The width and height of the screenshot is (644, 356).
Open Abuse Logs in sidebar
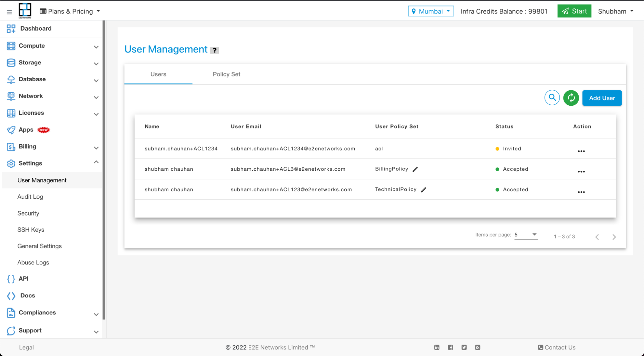[33, 263]
